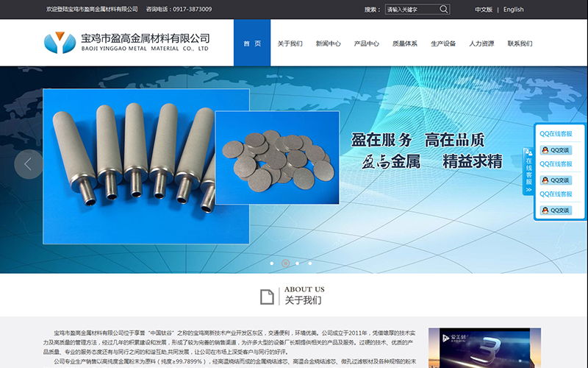Open the 首页 home menu
The height and width of the screenshot is (368, 588).
252,43
